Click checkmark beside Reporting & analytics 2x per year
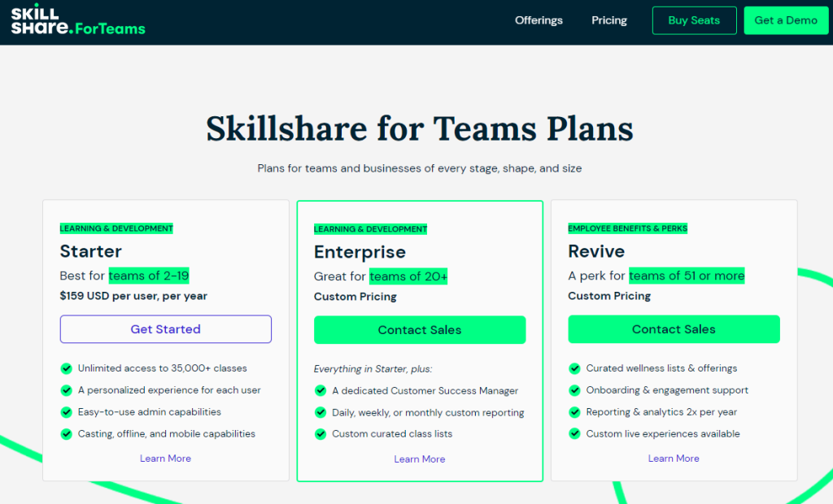Image resolution: width=833 pixels, height=504 pixels. tap(574, 412)
